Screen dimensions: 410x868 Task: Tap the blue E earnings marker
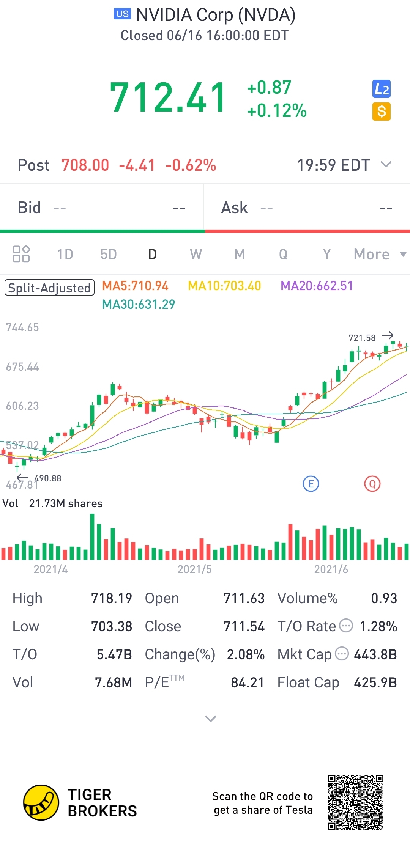(311, 484)
